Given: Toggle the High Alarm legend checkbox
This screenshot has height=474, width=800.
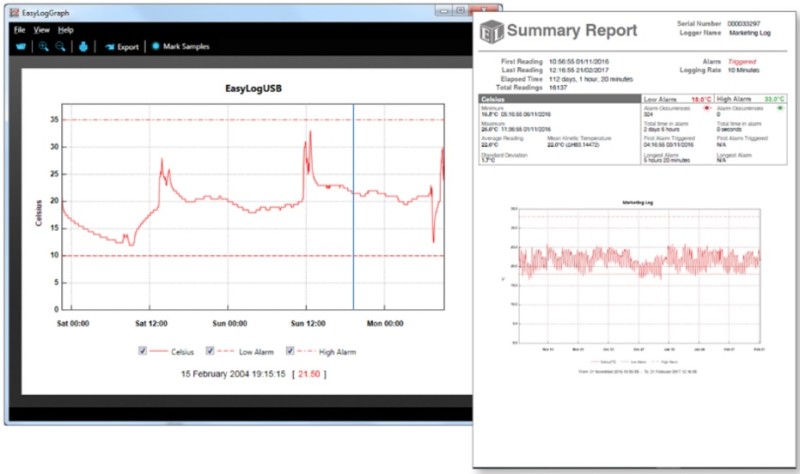Looking at the screenshot, I should [x=291, y=351].
